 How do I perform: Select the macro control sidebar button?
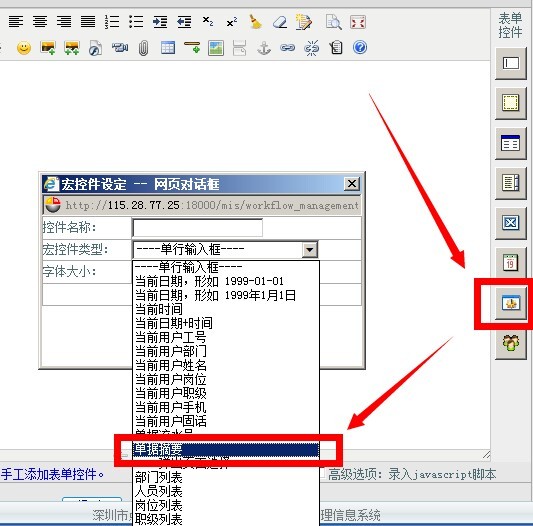pos(511,303)
